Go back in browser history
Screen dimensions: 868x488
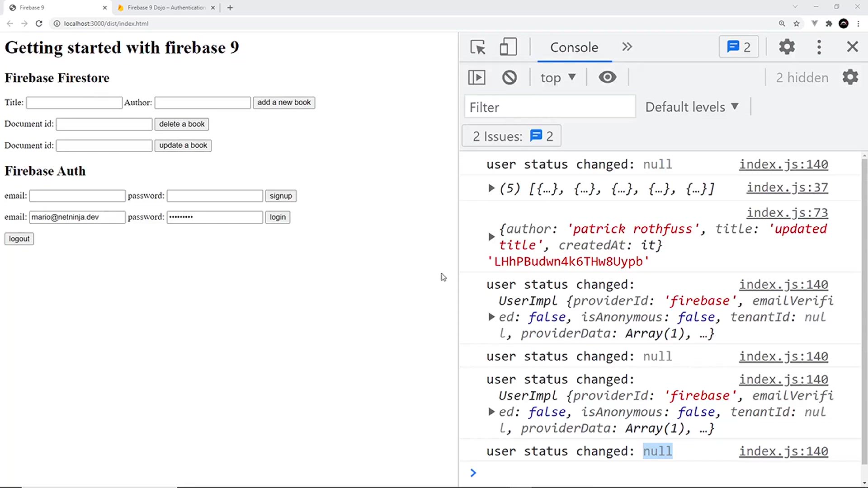point(10,23)
